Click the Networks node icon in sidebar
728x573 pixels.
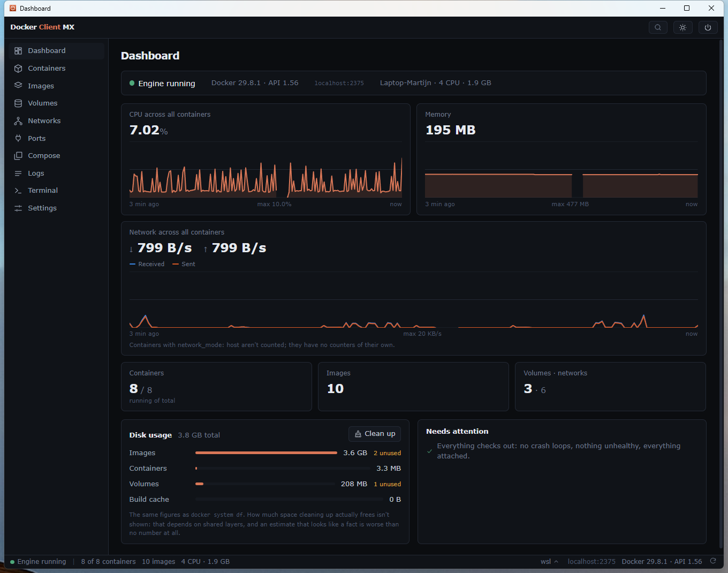coord(18,121)
